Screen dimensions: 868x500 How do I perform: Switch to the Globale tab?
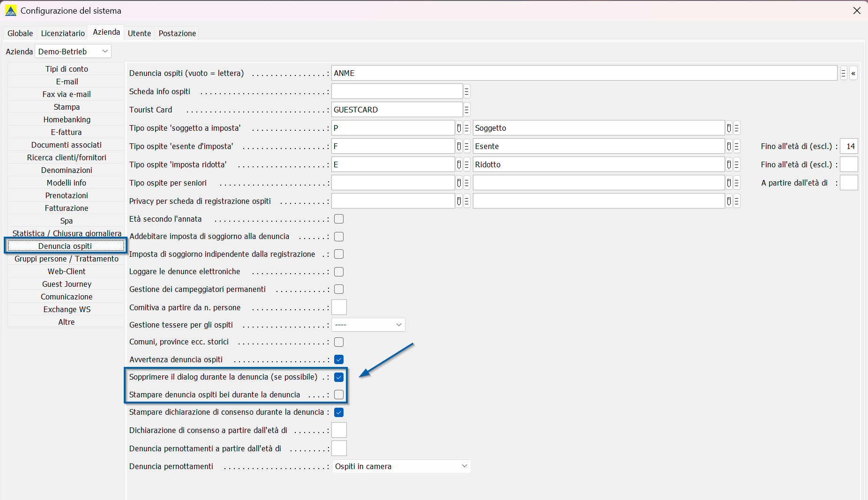click(x=20, y=33)
